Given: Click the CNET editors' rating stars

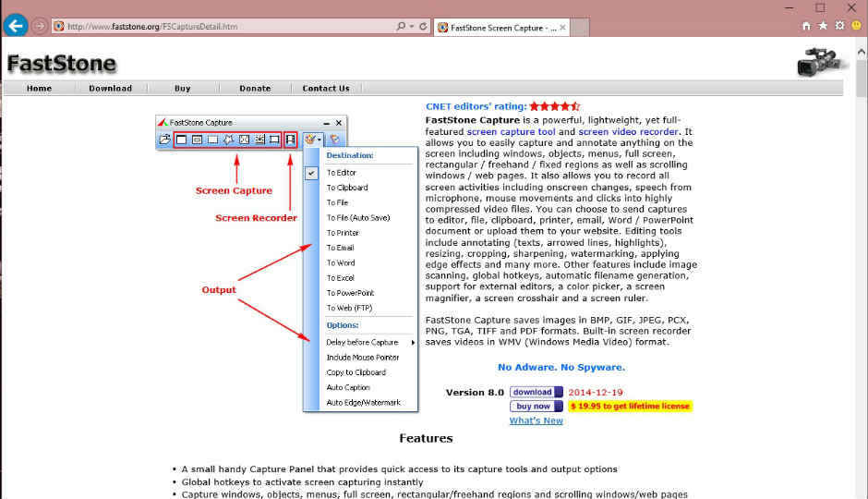Looking at the screenshot, I should pos(554,106).
